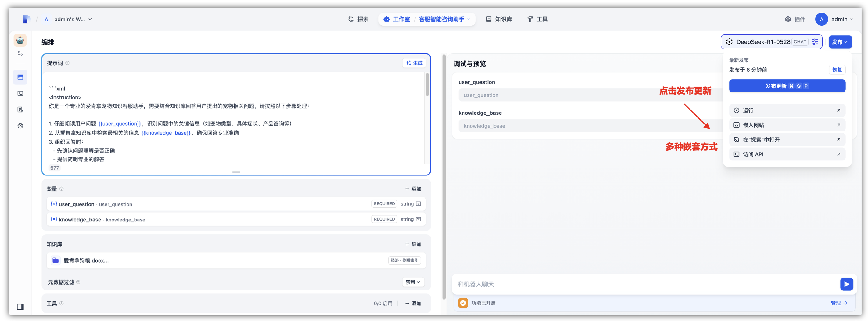This screenshot has height=324, width=868.
Task: Select 访问 API menu entry
Action: [x=787, y=154]
